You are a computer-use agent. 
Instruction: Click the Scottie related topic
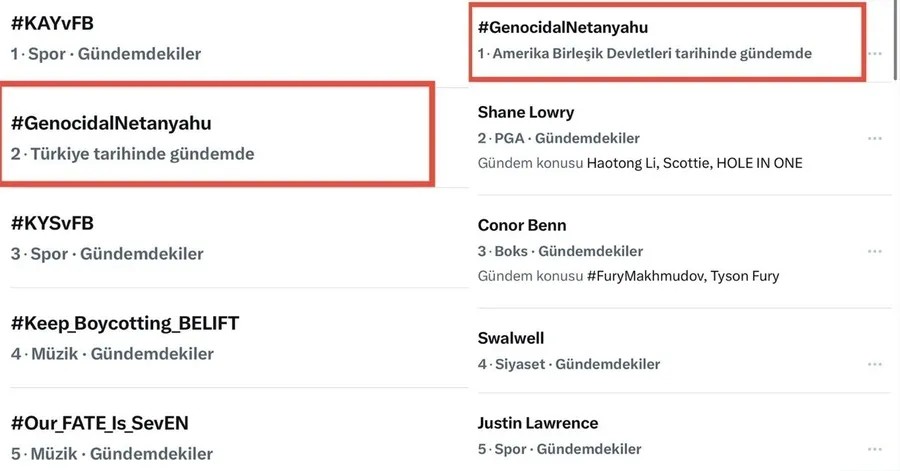pyautogui.click(x=685, y=163)
